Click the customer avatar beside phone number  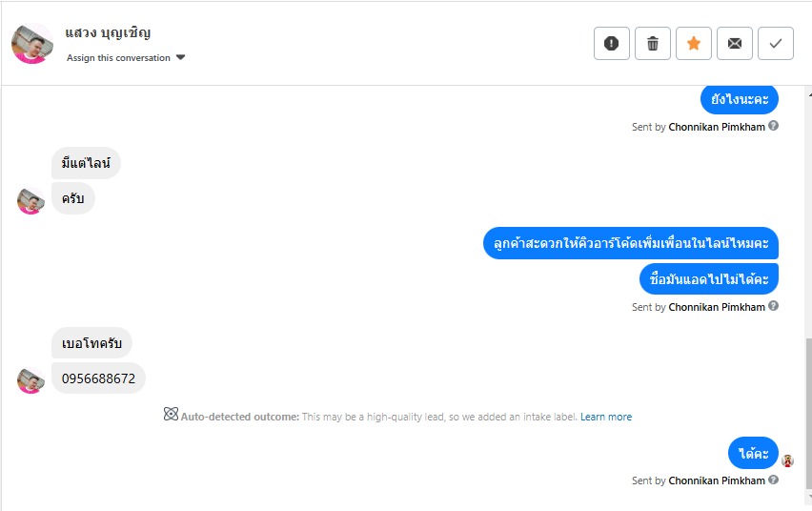30,379
